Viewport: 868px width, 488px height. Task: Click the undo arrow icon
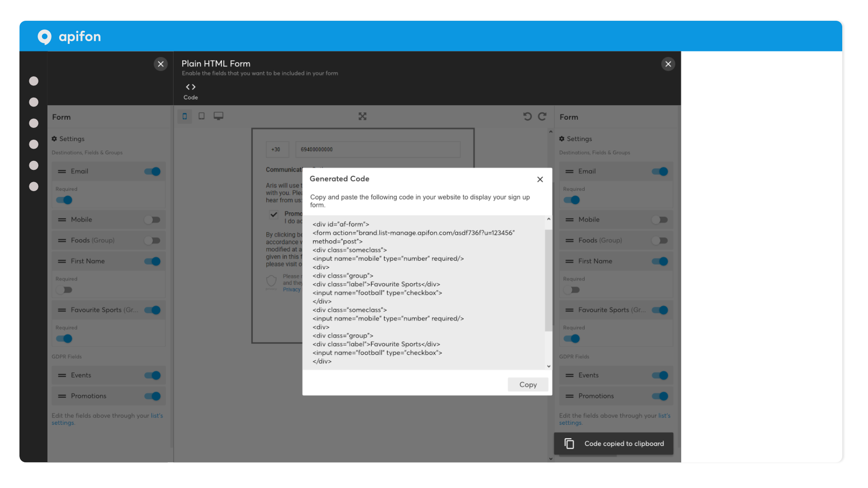coord(527,117)
